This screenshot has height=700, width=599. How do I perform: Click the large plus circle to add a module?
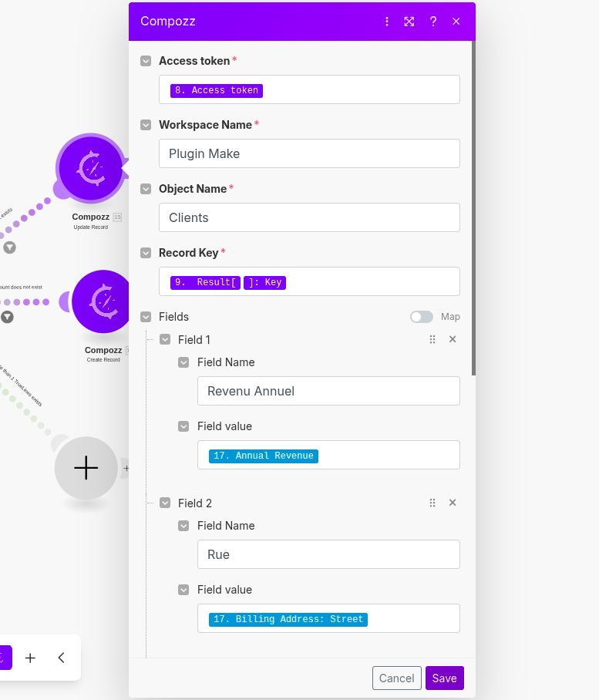pyautogui.click(x=86, y=468)
